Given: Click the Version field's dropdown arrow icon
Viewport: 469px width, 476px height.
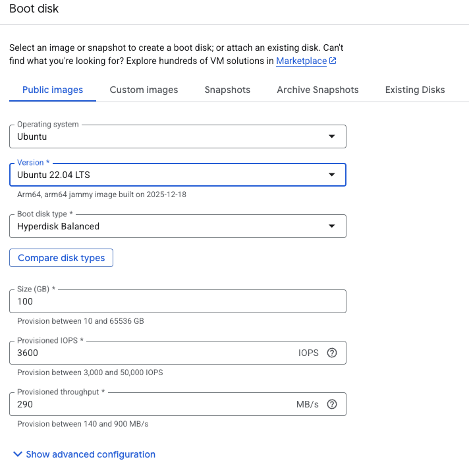Looking at the screenshot, I should click(332, 175).
